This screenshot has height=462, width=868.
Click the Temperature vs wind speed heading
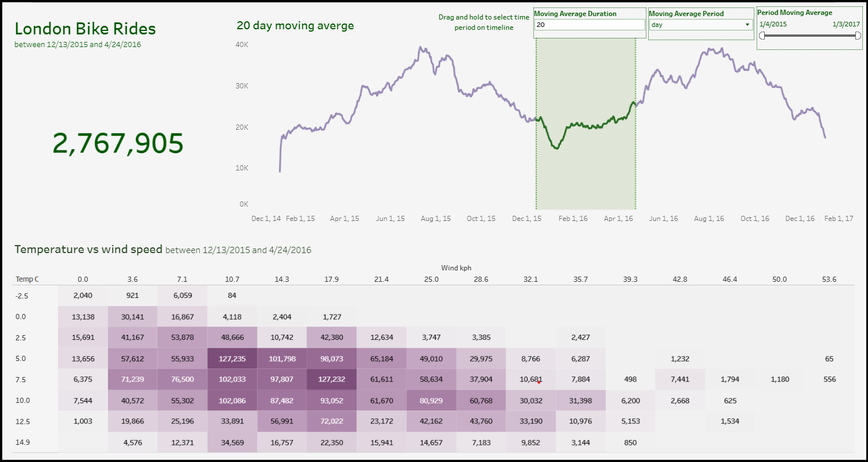pos(88,249)
